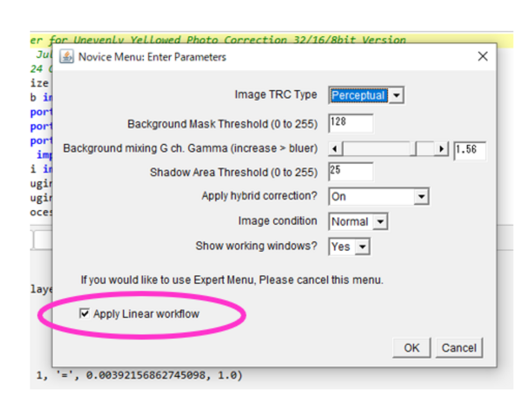Click the 'Apply hybrid correction?' label
This screenshot has height=408, width=532.
click(x=259, y=196)
